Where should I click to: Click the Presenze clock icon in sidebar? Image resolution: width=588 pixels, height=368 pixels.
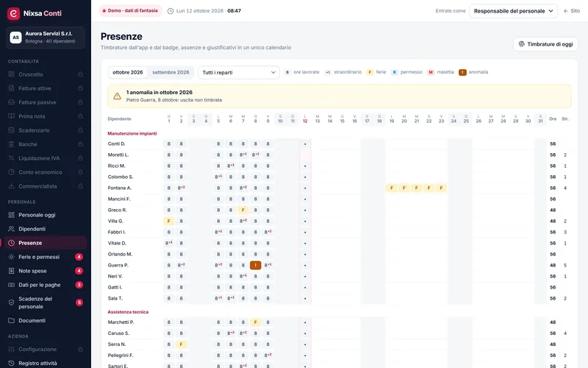[x=11, y=243]
